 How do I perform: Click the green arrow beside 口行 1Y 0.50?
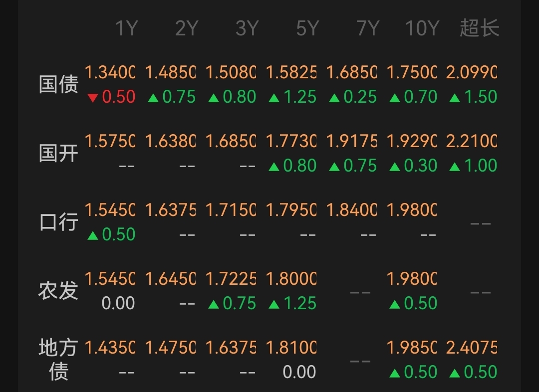pos(92,235)
